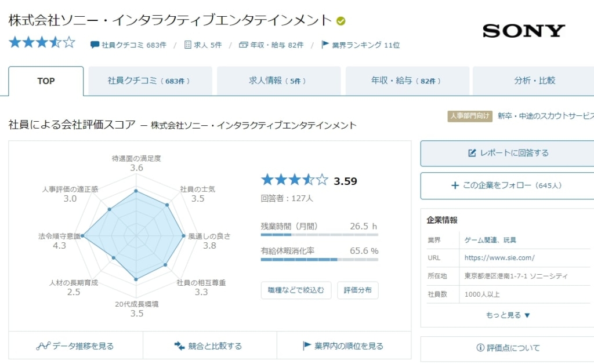Click the レポートに回答する button
This screenshot has height=364, width=594.
tap(508, 153)
